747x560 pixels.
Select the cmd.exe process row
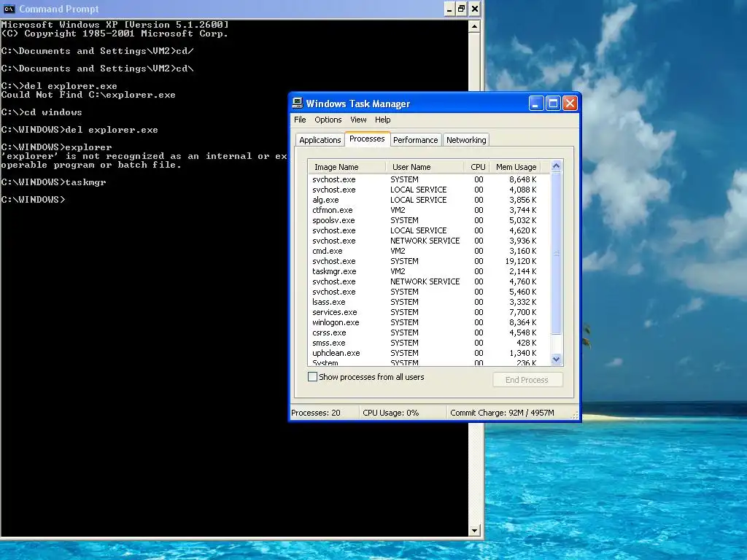[x=429, y=251]
